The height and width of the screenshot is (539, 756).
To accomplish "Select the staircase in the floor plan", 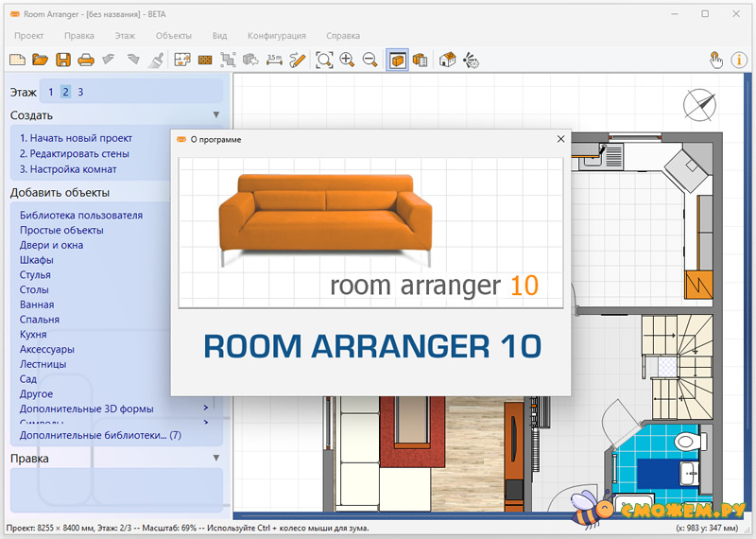I will coord(677,366).
